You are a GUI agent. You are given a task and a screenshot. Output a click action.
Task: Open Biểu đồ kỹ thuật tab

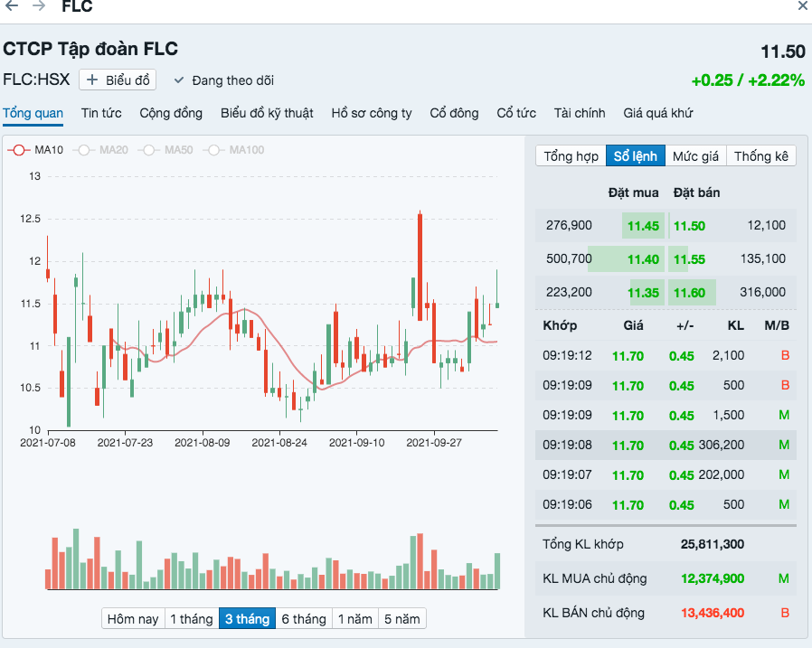[x=267, y=113]
